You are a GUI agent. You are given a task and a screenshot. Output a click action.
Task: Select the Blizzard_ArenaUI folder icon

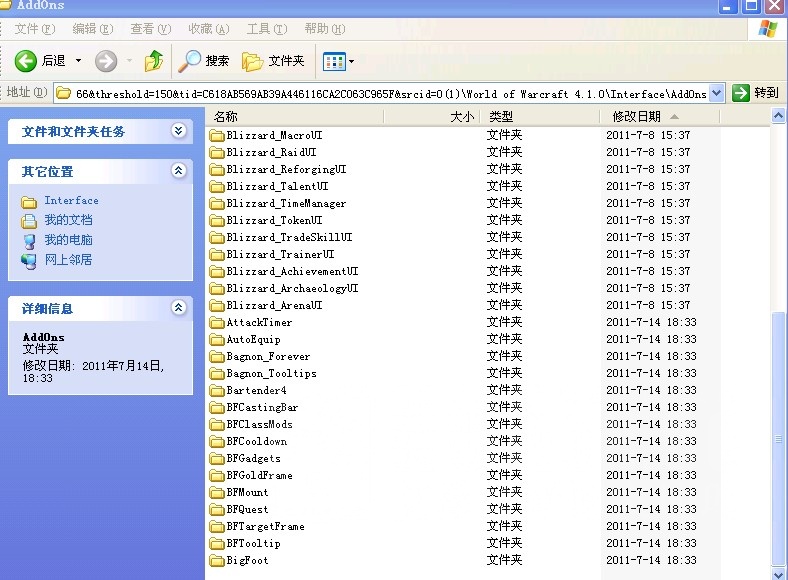(217, 306)
